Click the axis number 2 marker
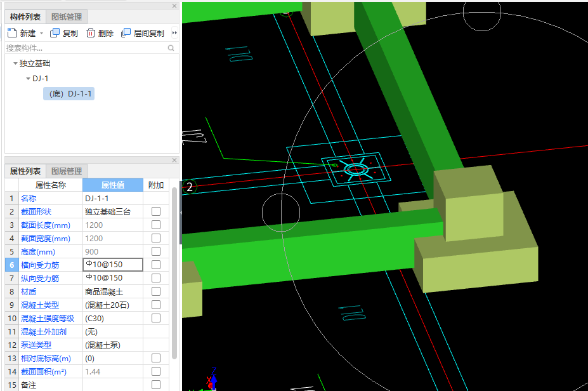 (190, 187)
